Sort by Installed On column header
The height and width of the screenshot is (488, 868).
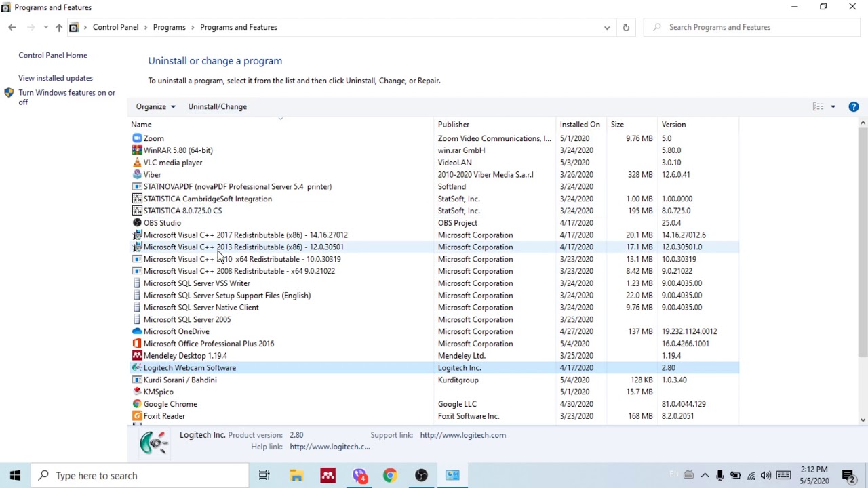pos(580,125)
